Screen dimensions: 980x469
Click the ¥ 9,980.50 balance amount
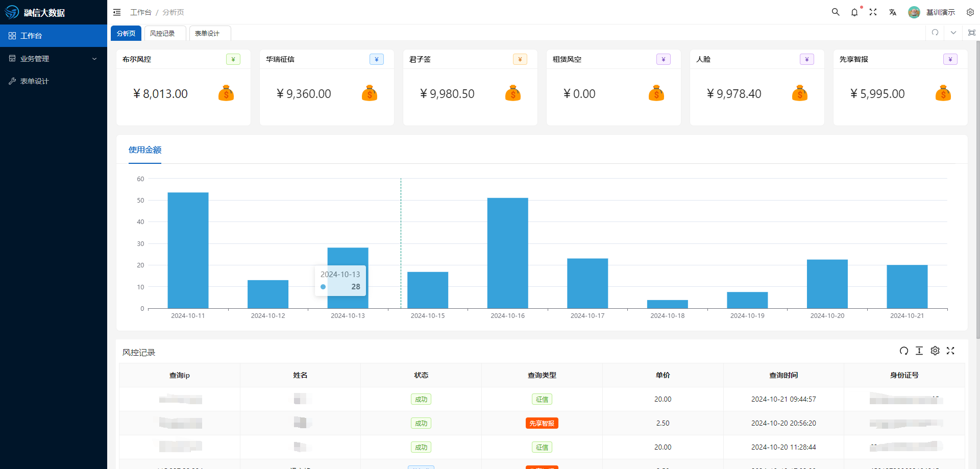click(447, 94)
